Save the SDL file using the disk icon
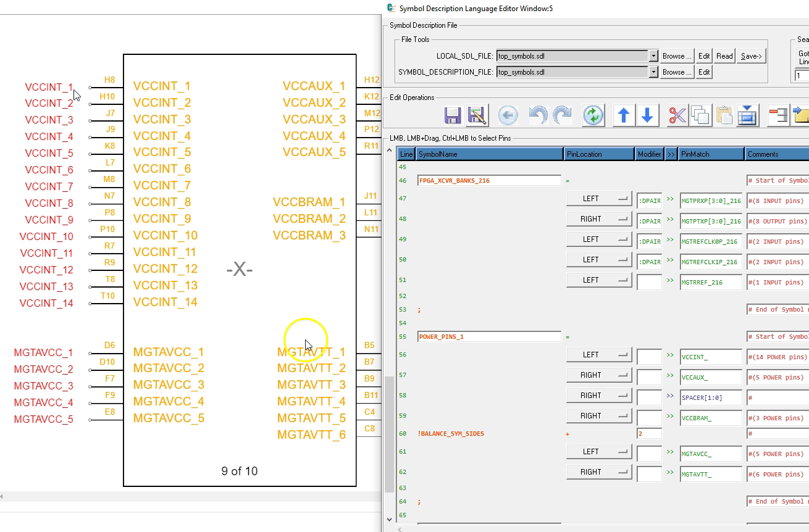This screenshot has height=532, width=809. tap(453, 115)
